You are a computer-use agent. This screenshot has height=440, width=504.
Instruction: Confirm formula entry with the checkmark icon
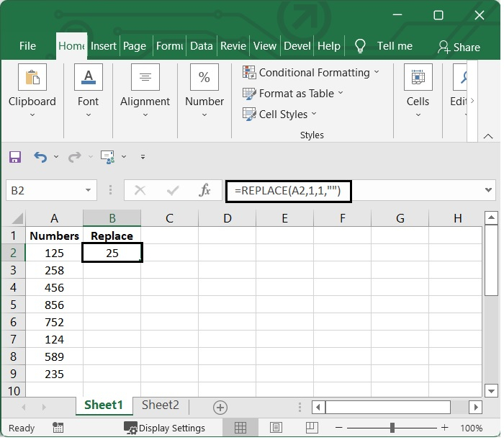173,191
